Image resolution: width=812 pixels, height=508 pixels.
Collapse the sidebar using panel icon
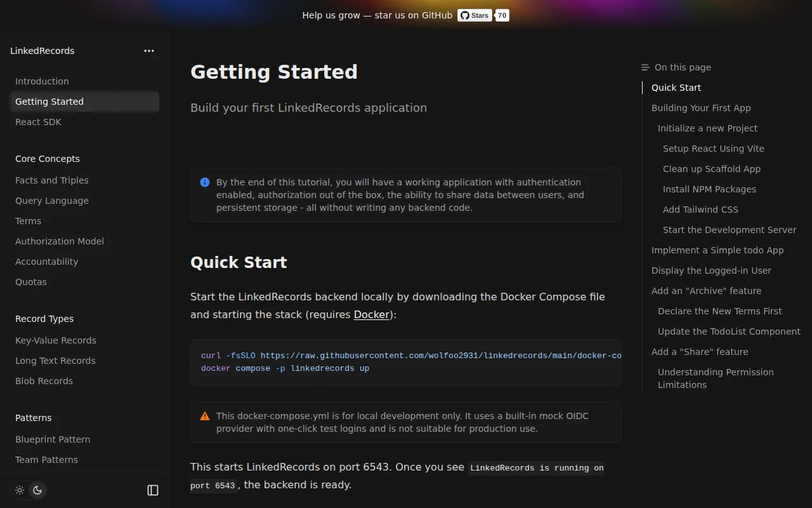[x=153, y=490]
